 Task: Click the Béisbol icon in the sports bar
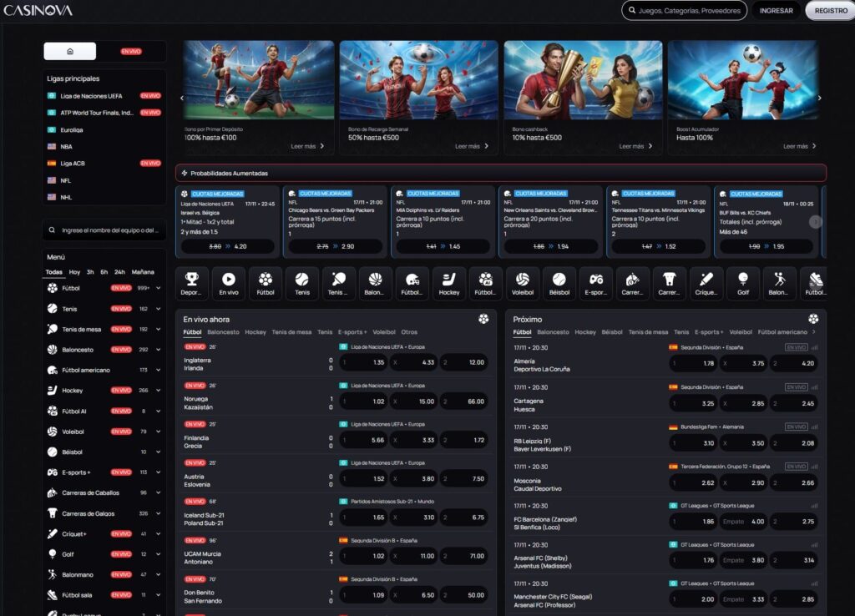pyautogui.click(x=559, y=283)
